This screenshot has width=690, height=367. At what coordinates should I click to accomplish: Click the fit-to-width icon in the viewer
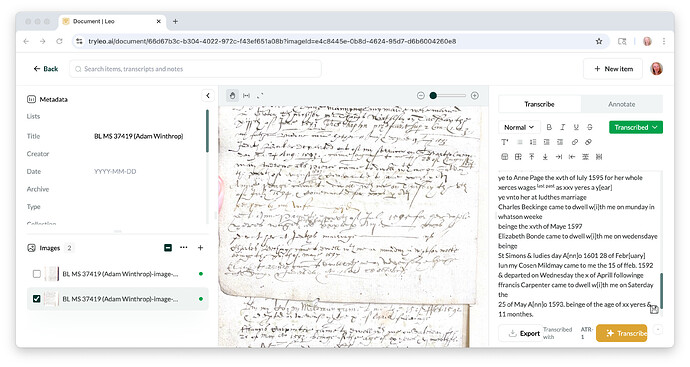(x=246, y=95)
